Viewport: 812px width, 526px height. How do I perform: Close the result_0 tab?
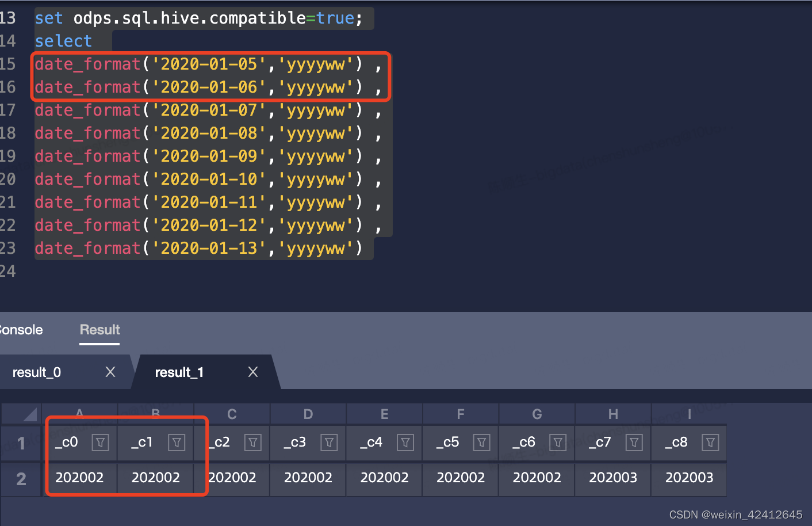110,372
